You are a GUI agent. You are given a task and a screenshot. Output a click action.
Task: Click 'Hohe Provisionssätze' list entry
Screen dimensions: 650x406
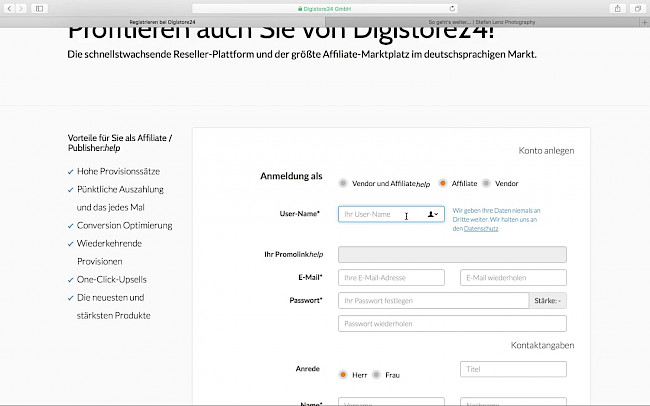pyautogui.click(x=118, y=171)
